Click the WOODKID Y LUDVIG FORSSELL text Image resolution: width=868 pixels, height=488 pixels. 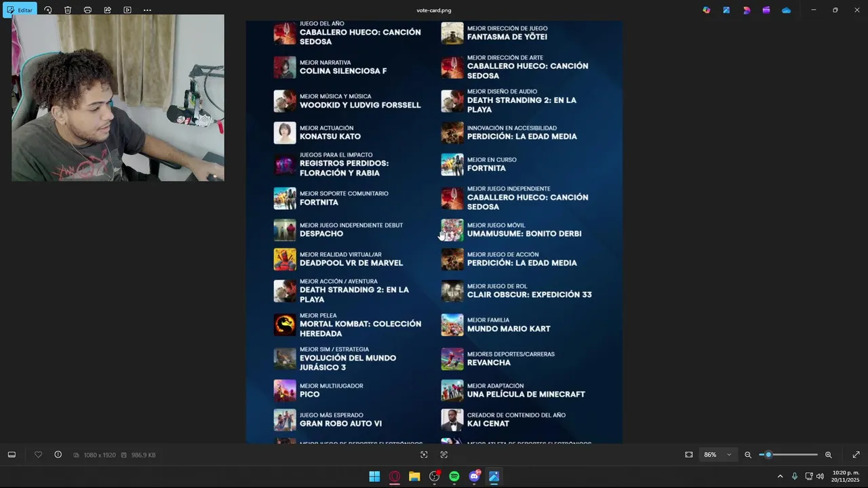[x=360, y=105]
